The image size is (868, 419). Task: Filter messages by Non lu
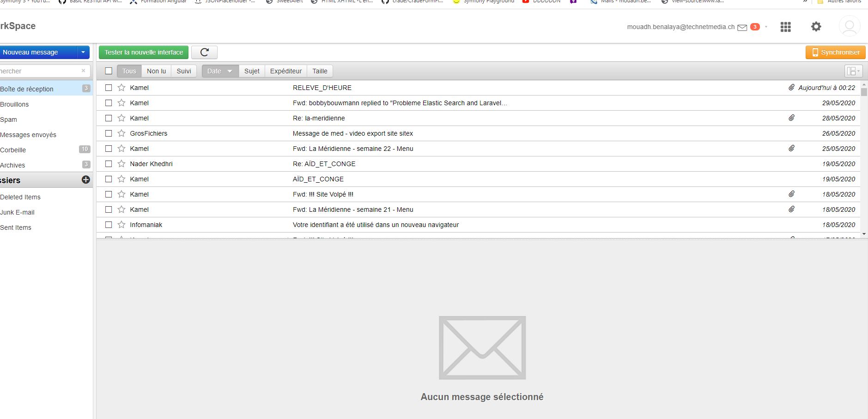156,71
